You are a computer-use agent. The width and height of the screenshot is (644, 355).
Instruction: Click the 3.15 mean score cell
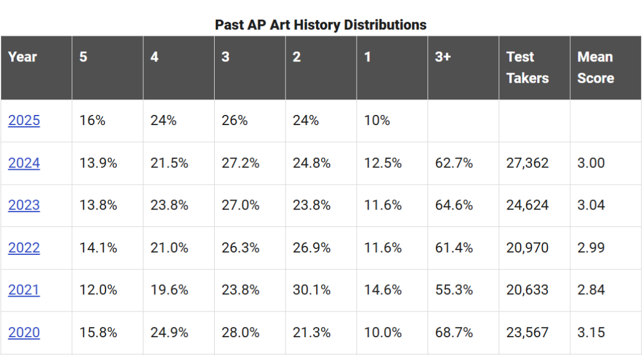point(605,332)
